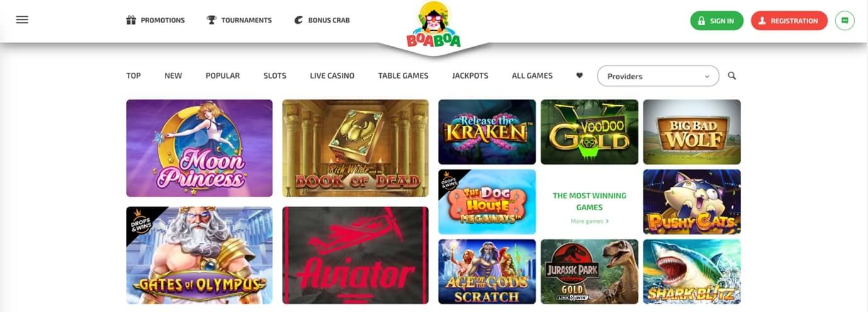Screen dimensions: 868x312
Task: Click the search magnifier icon
Action: point(732,75)
